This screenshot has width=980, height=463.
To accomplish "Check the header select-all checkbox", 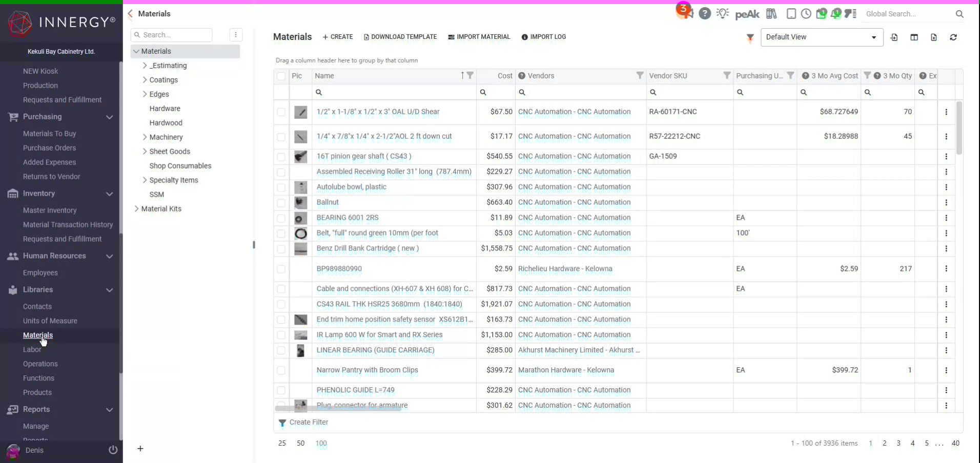I will (281, 76).
